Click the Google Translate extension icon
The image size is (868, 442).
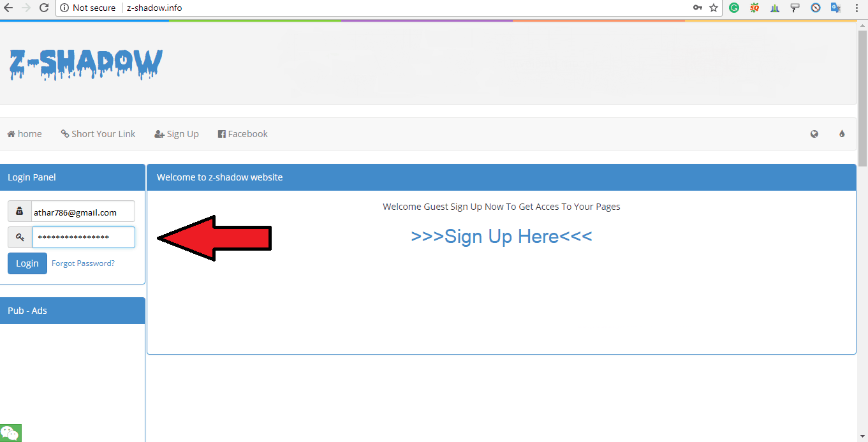point(835,8)
